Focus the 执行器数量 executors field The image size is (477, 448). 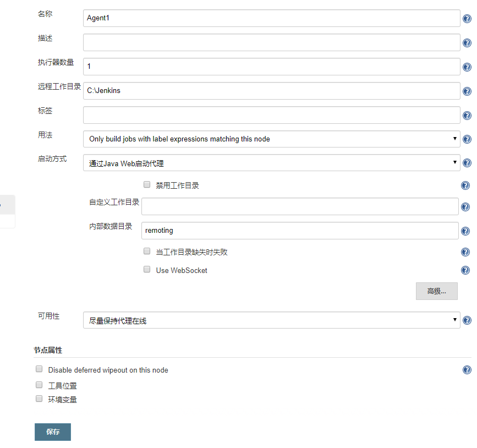coord(271,67)
